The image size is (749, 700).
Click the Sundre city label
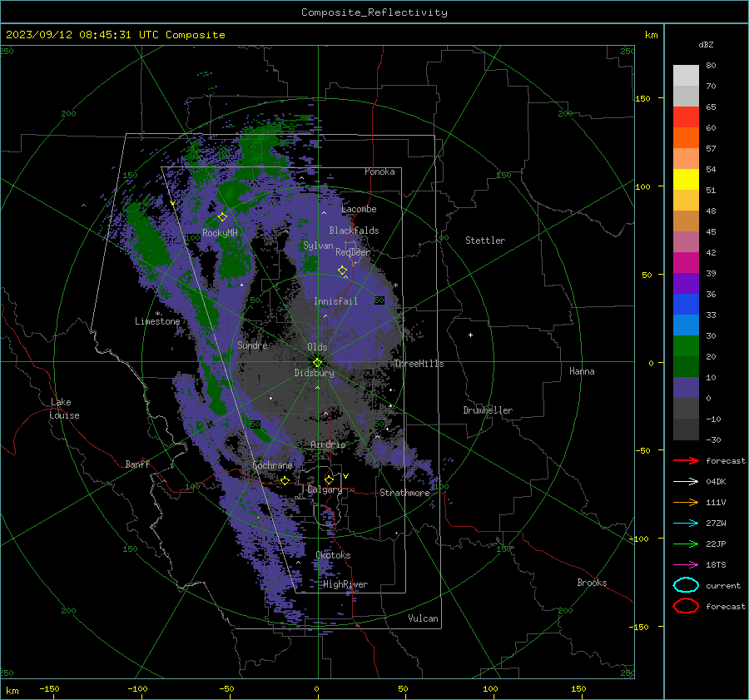(252, 345)
